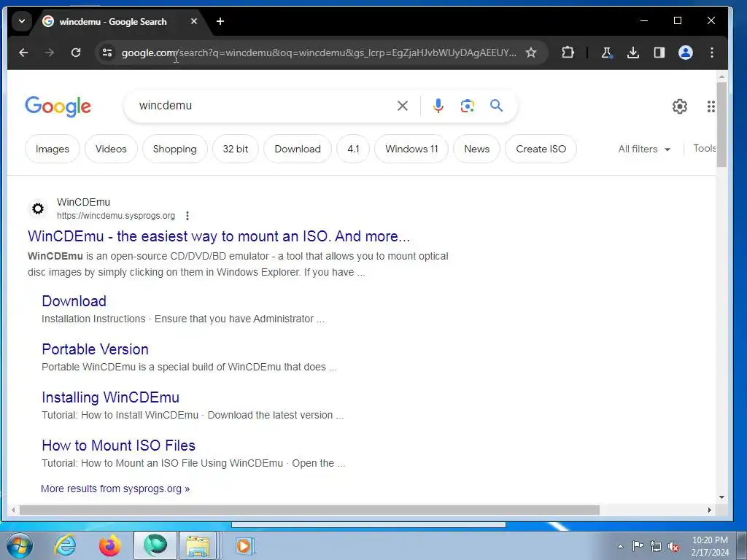
Task: Apply the 32 bit filter chip
Action: coord(236,149)
